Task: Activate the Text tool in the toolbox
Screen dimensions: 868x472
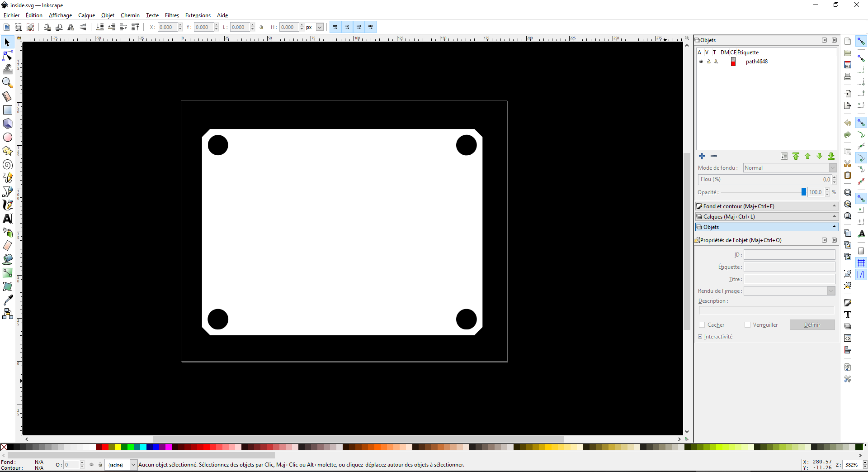Action: click(8, 219)
